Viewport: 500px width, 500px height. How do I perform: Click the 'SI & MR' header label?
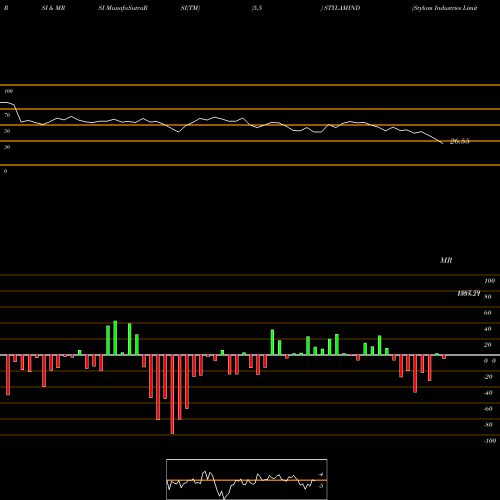(53, 8)
